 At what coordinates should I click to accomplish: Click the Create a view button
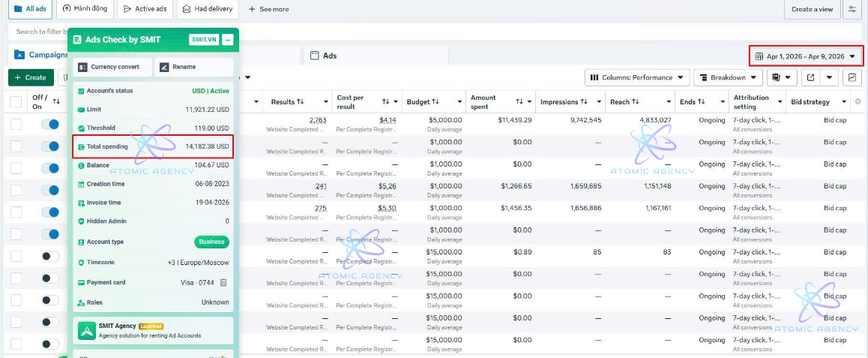point(812,9)
